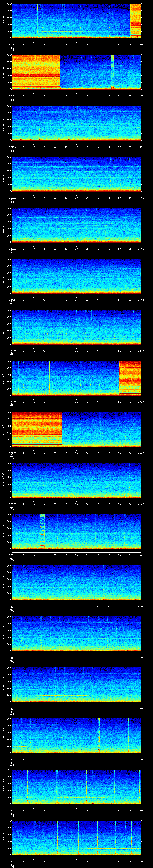Click the spectrogram panel starting at 6:40:00

coord(76,582)
